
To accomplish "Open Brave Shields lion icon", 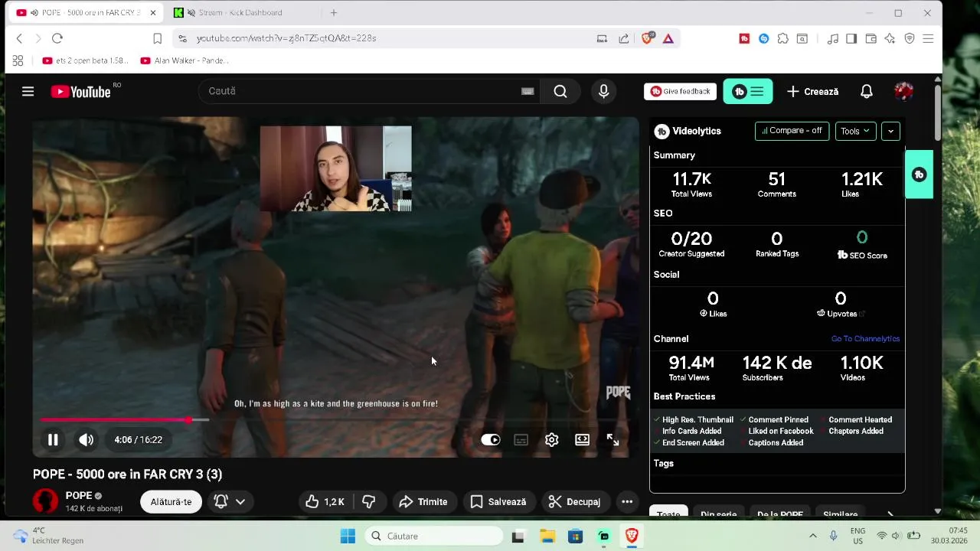I will (648, 38).
